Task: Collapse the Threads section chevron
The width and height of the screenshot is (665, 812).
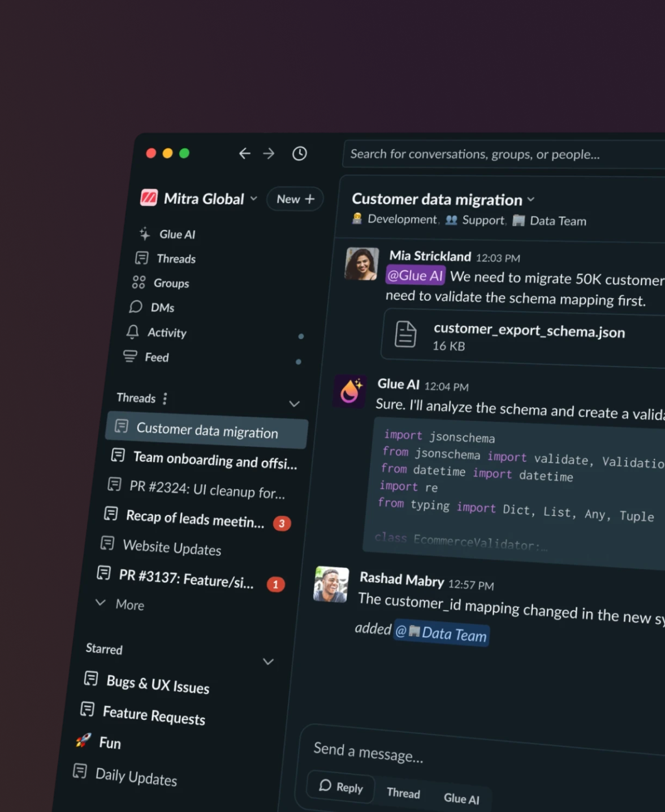Action: point(294,404)
